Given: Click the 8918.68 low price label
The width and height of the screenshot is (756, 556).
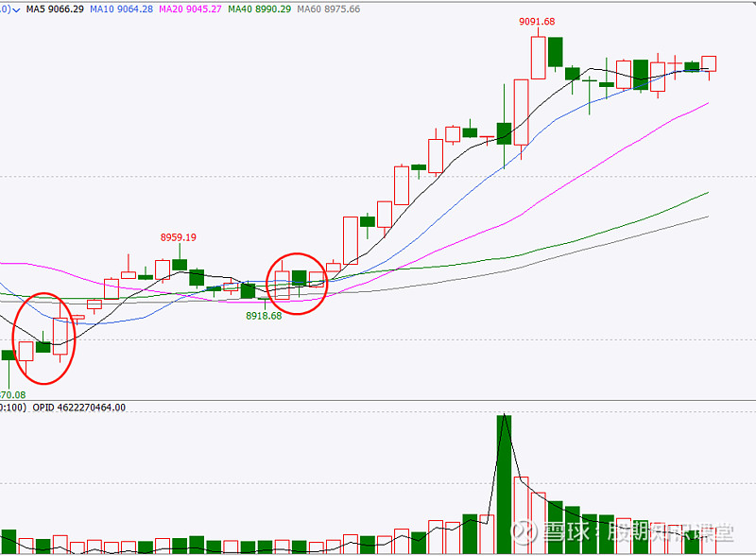Looking at the screenshot, I should [x=264, y=316].
